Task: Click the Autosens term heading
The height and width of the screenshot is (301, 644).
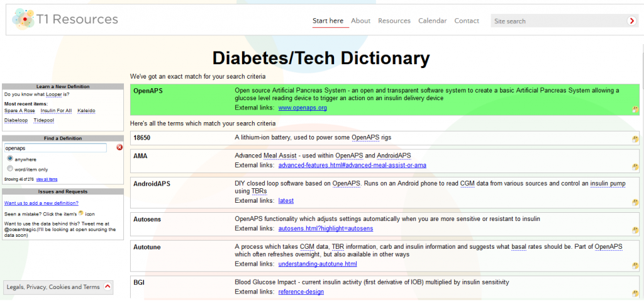Action: (147, 219)
